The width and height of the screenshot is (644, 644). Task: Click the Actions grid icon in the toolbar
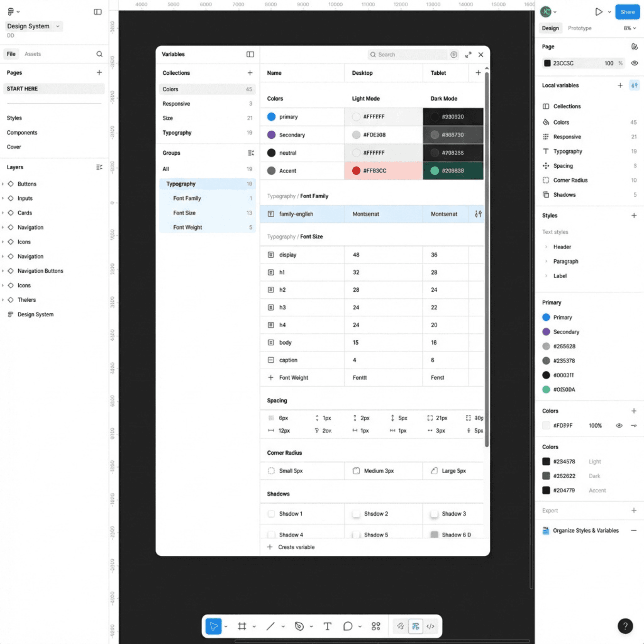(x=376, y=626)
